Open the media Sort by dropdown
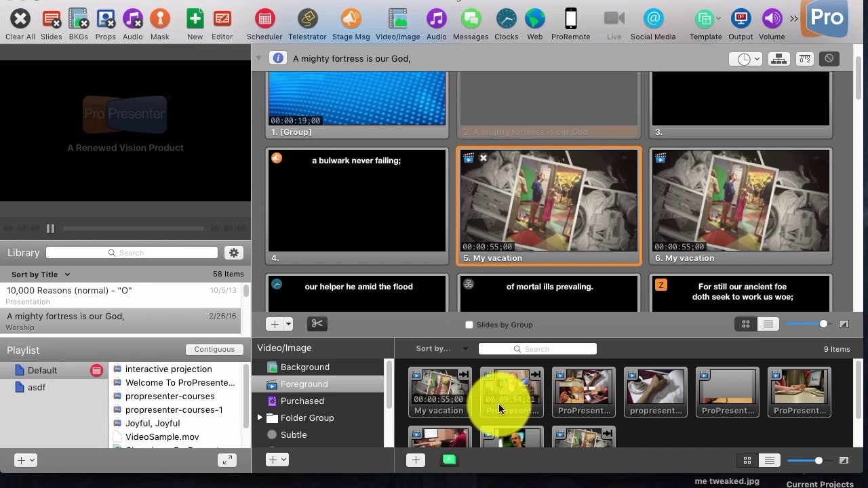Screen dimensions: 868x488 441,349
